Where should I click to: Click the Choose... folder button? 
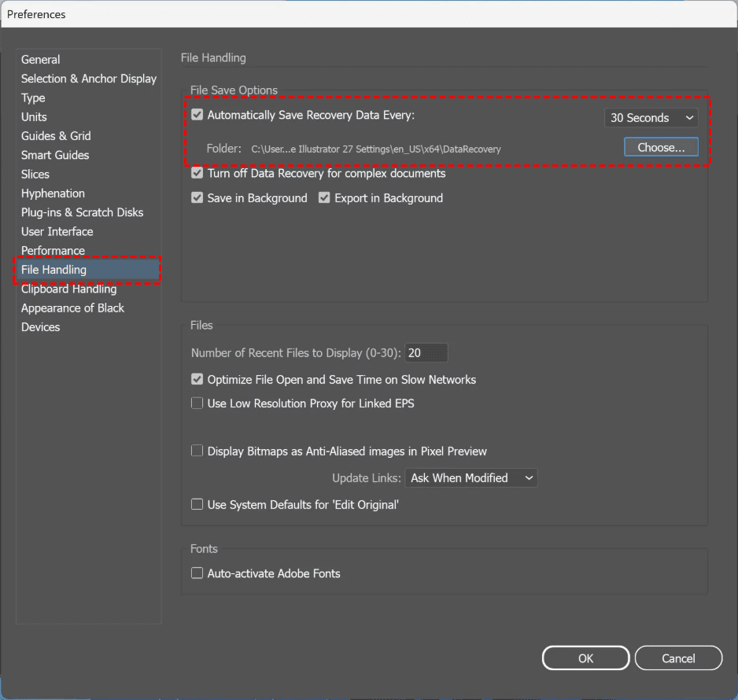coord(661,147)
